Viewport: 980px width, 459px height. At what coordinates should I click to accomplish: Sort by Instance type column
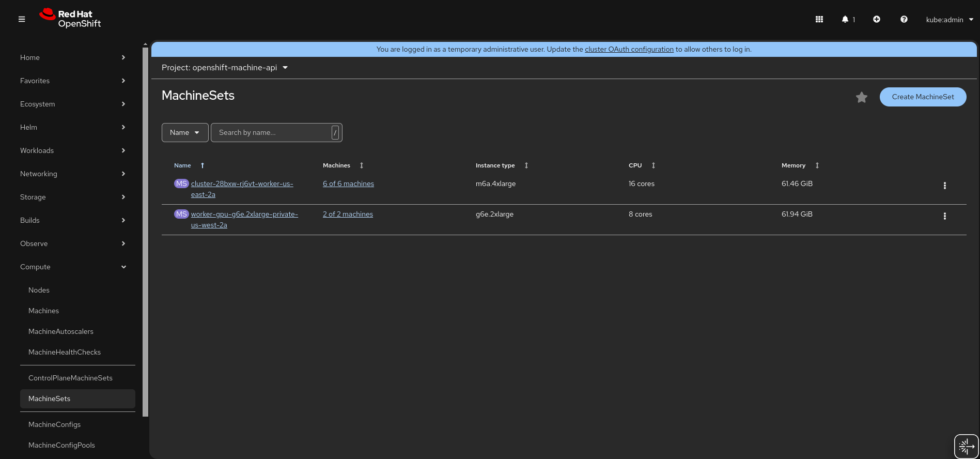pos(526,165)
